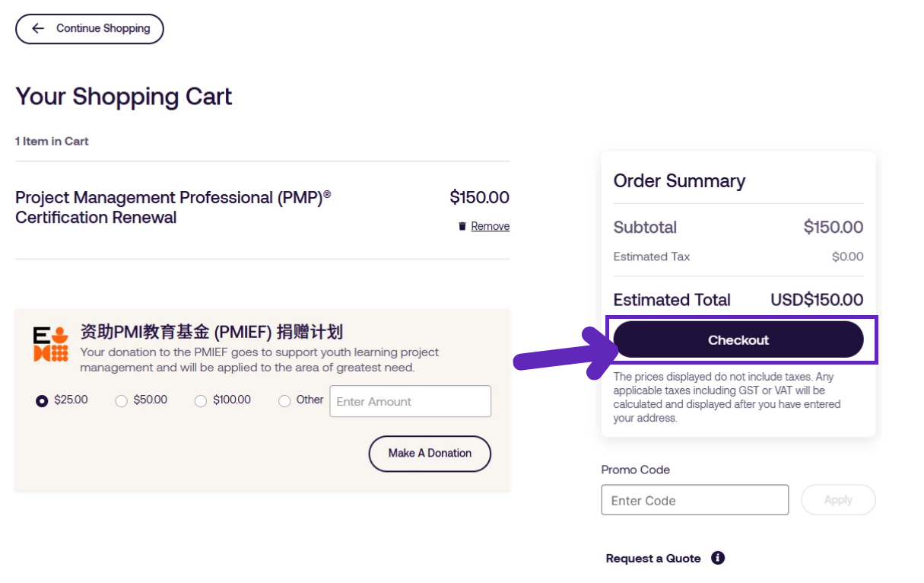Select the $50.00 donation option
The height and width of the screenshot is (583, 924).
pyautogui.click(x=121, y=400)
